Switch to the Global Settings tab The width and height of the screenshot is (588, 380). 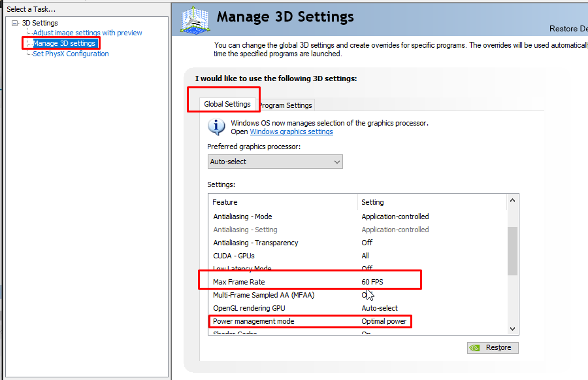pos(227,104)
